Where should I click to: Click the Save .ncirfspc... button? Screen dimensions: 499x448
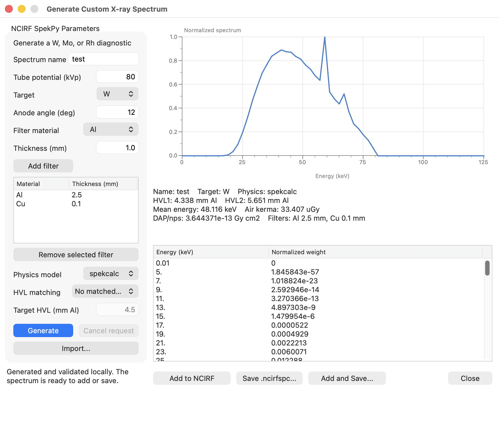269,378
